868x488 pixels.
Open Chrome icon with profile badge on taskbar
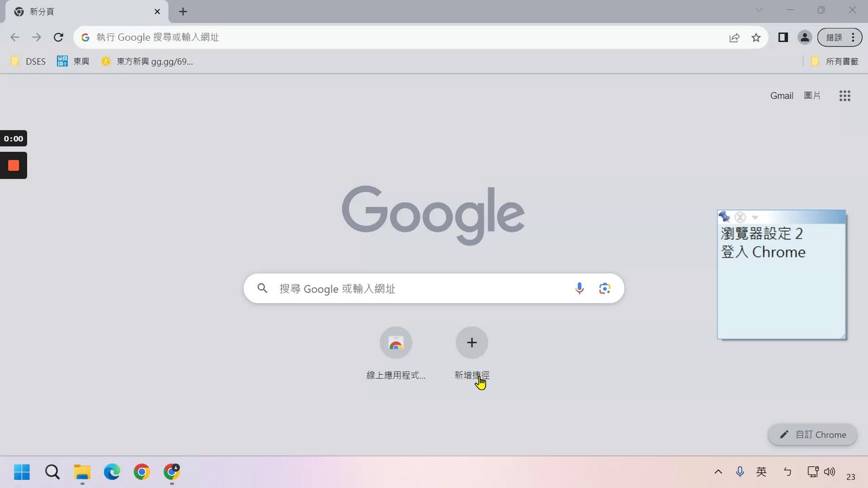pyautogui.click(x=172, y=472)
